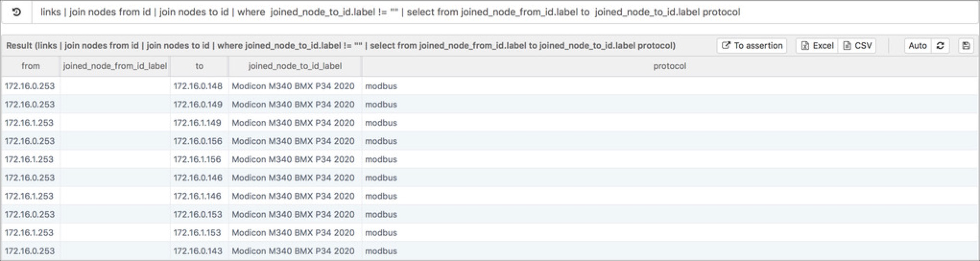Sort by the 'to' column header
This screenshot has width=980, height=261.
(x=199, y=66)
